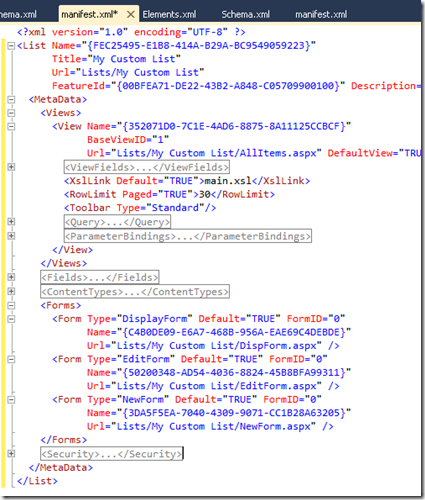
Task: Click the Fields collapsed region box
Action: coord(100,277)
